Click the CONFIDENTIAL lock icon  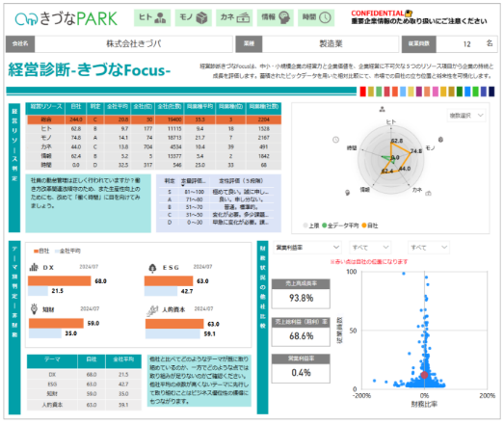click(409, 13)
